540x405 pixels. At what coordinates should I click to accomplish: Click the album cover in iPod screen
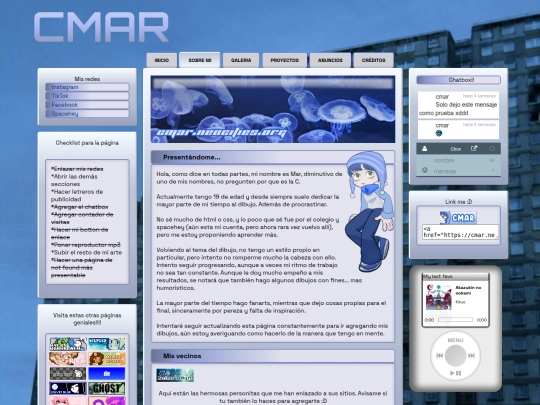click(x=439, y=297)
